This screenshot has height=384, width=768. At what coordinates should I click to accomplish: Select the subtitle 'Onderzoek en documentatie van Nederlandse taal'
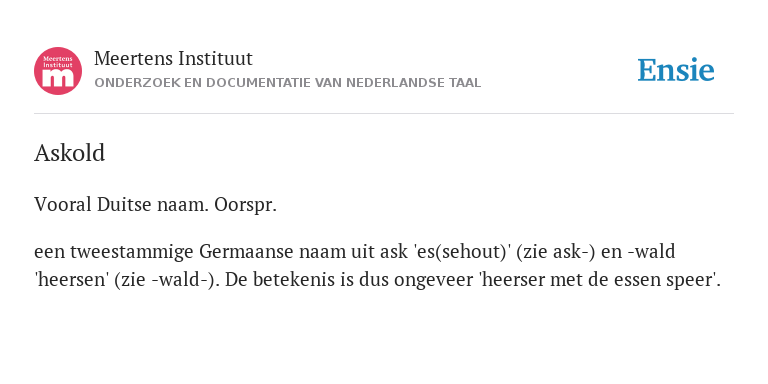[x=288, y=83]
